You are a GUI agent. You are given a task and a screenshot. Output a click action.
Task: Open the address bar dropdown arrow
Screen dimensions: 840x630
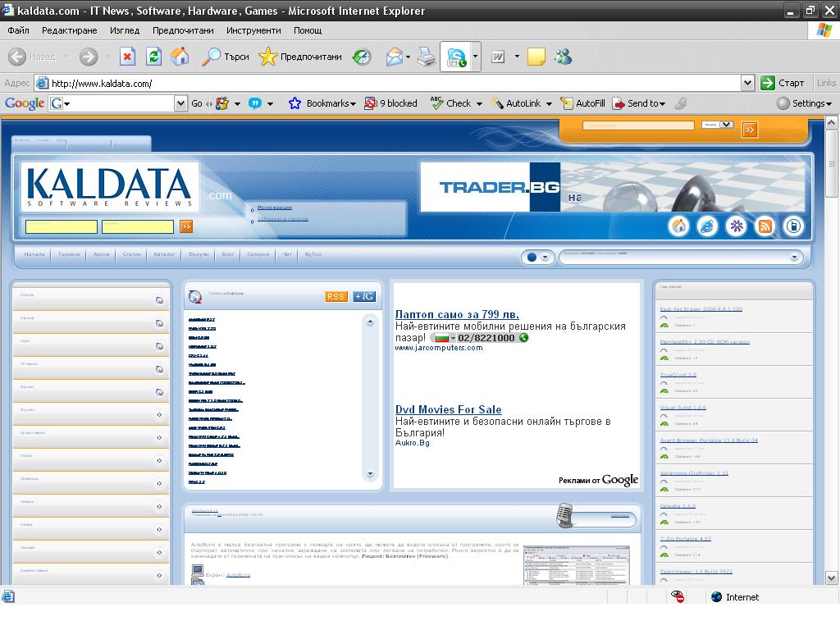click(x=748, y=83)
